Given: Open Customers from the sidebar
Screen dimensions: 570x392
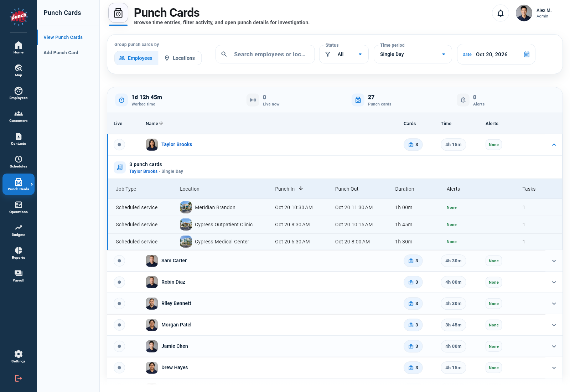Looking at the screenshot, I should click(x=19, y=116).
